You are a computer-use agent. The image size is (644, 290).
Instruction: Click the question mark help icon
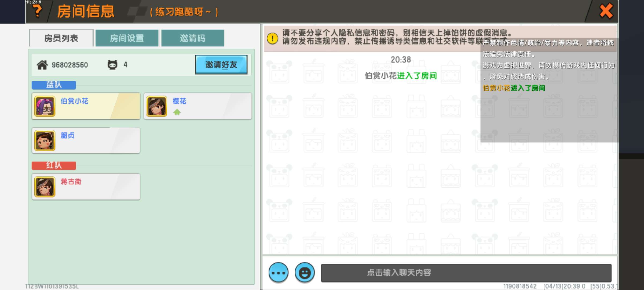pos(38,11)
